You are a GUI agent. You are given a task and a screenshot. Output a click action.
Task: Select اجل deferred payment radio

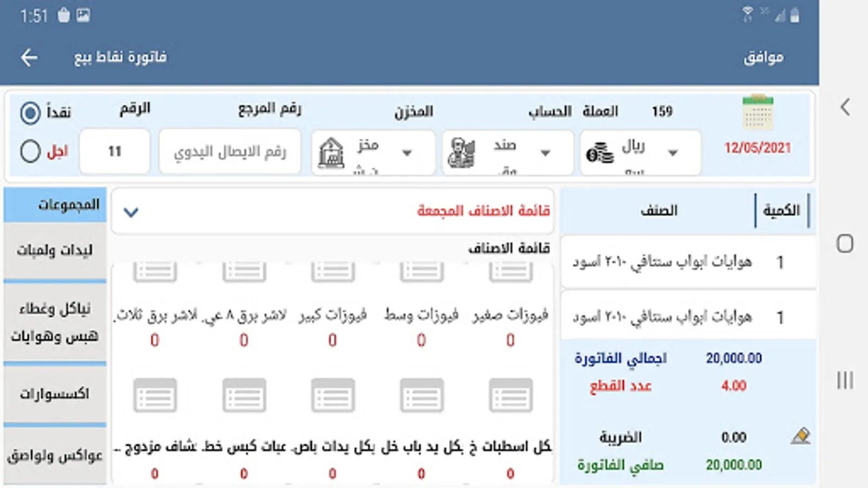[x=30, y=151]
